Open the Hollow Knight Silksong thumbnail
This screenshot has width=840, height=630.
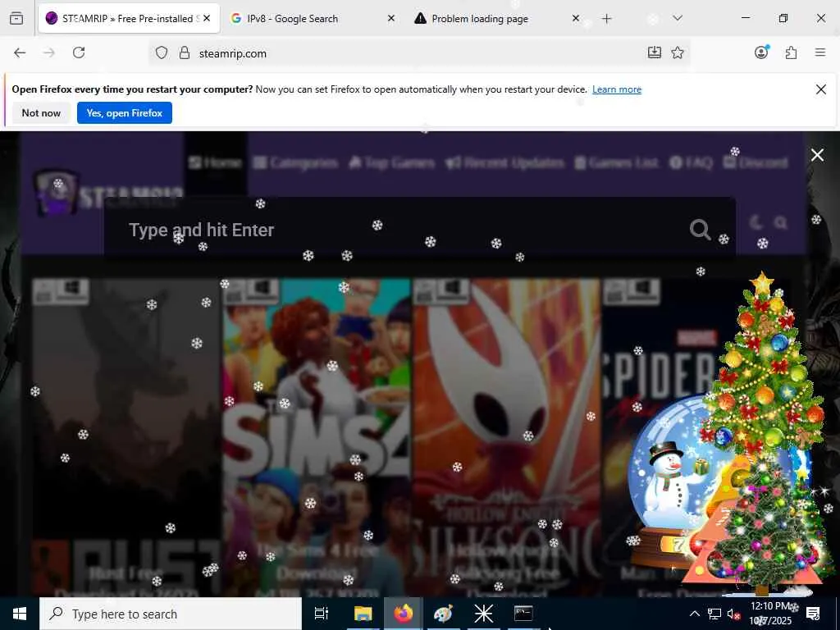tap(507, 437)
